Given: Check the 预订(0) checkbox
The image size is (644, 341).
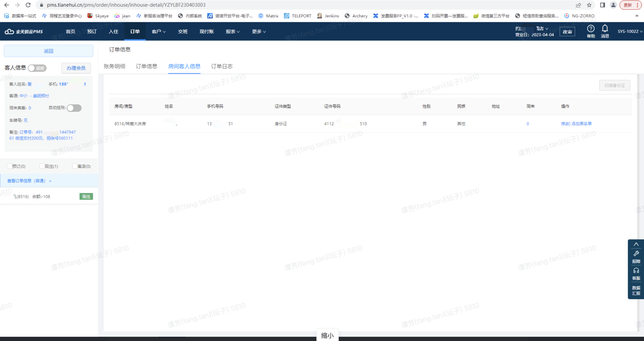Looking at the screenshot, I should 9,166.
